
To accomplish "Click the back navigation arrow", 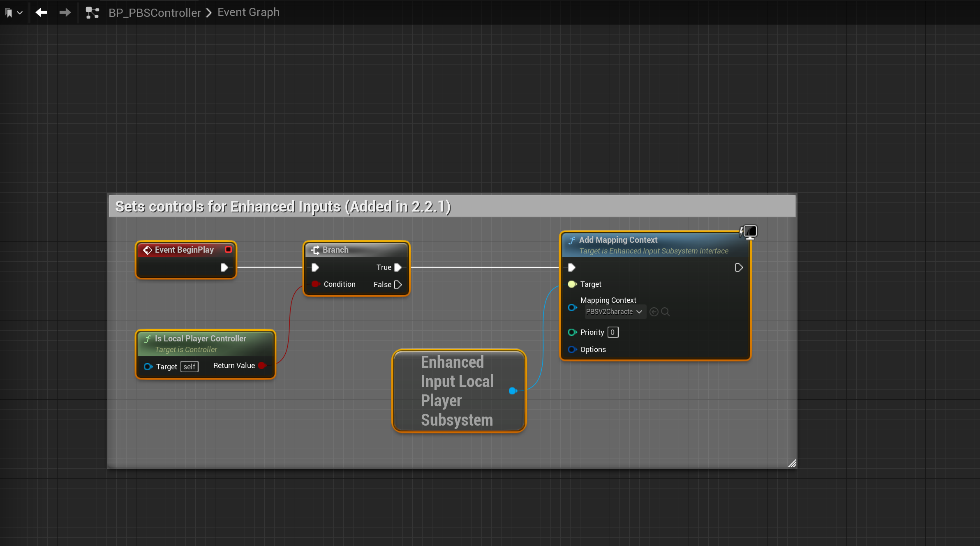I will [x=41, y=13].
